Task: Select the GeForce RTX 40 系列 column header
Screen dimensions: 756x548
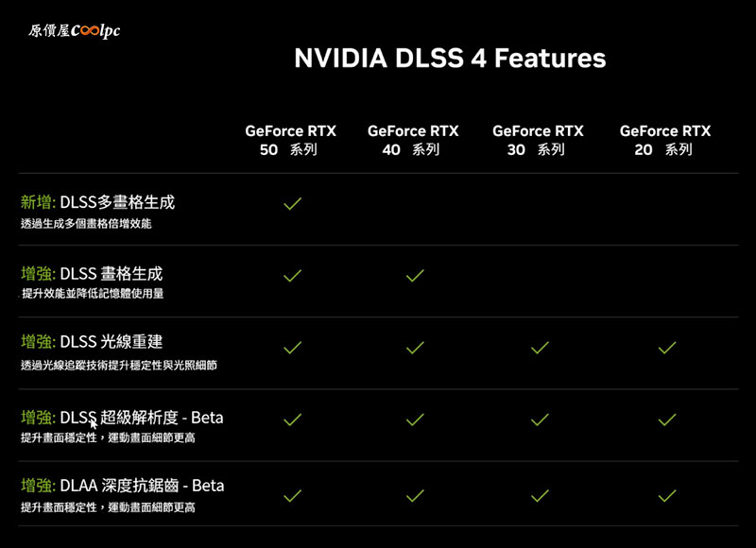Action: click(x=413, y=140)
